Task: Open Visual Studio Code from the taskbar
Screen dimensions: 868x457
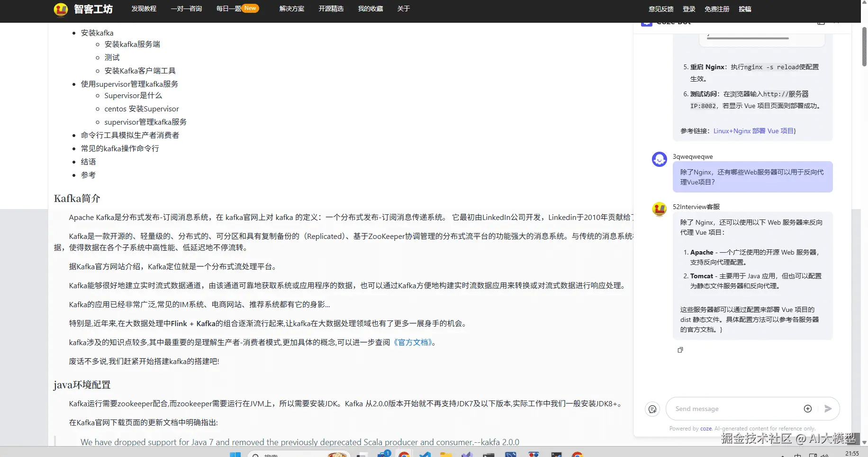Action: 425,455
